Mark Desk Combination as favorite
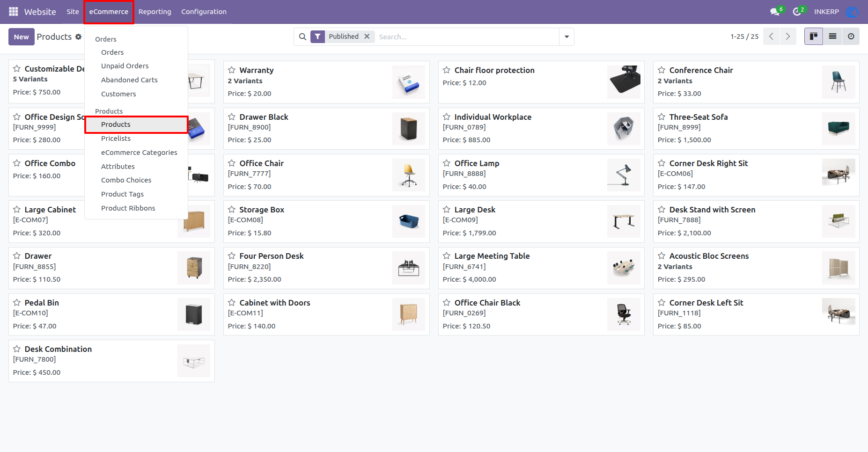The width and height of the screenshot is (868, 452). [x=17, y=349]
